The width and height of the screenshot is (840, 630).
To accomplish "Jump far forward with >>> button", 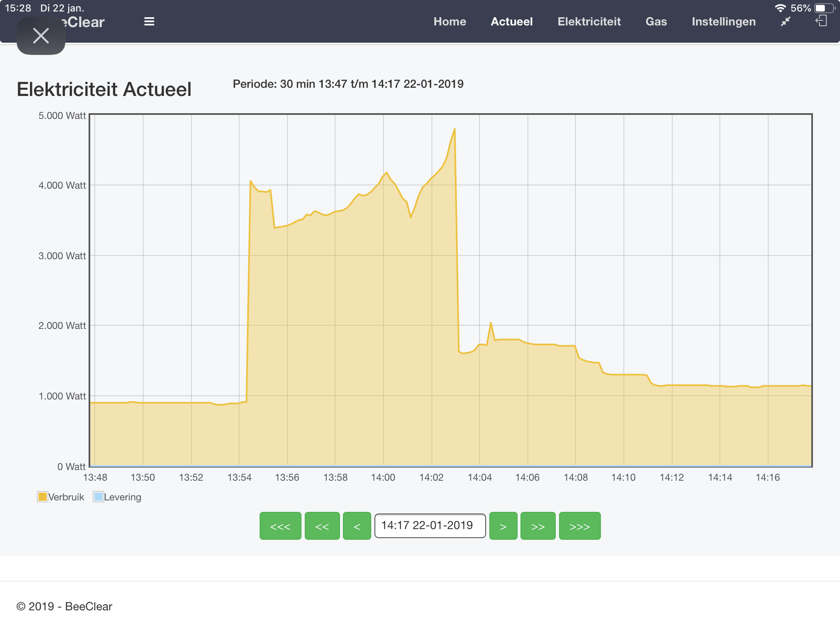I will (580, 526).
